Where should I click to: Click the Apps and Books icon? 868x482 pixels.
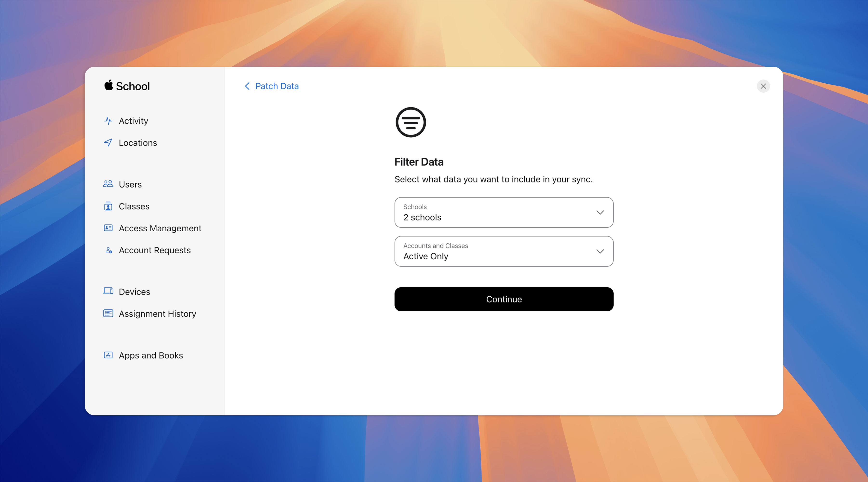(x=108, y=355)
